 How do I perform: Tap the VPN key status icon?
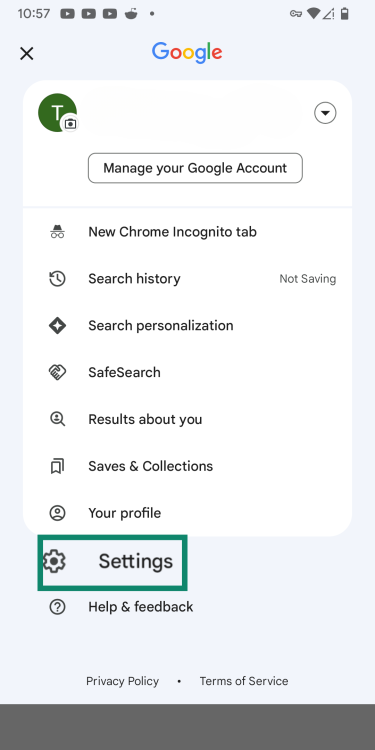click(296, 14)
